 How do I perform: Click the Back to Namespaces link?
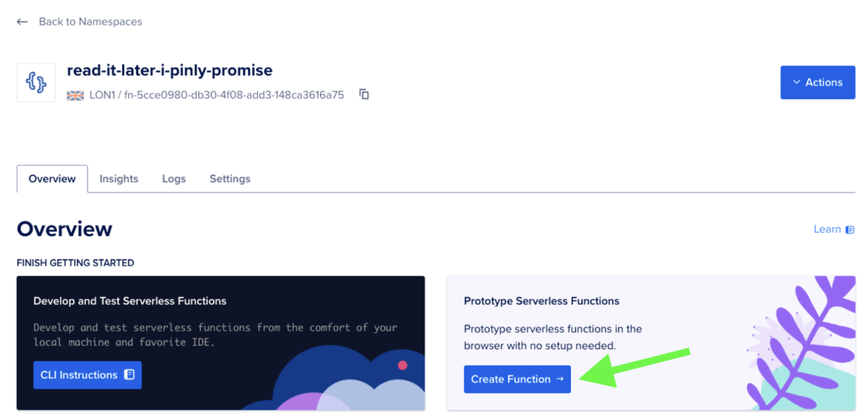90,21
